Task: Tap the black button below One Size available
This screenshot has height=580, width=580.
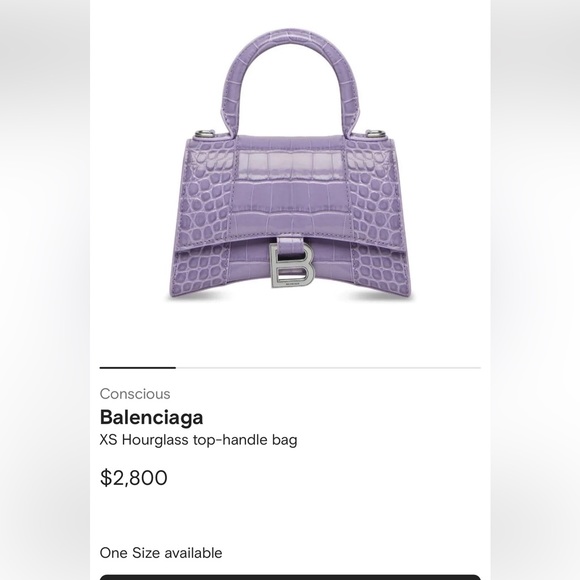Action: click(x=290, y=577)
